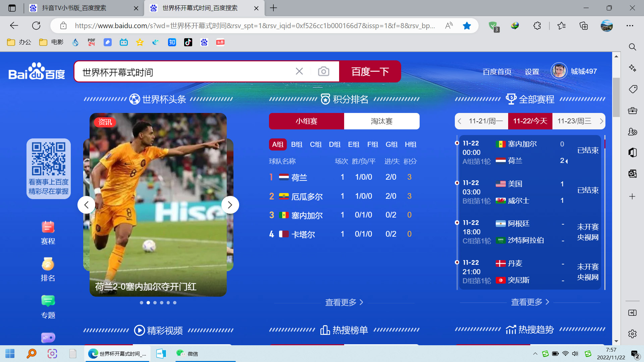The image size is (644, 362).
Task: Open the PDF tool from the bookmarks bar
Action: click(91, 42)
